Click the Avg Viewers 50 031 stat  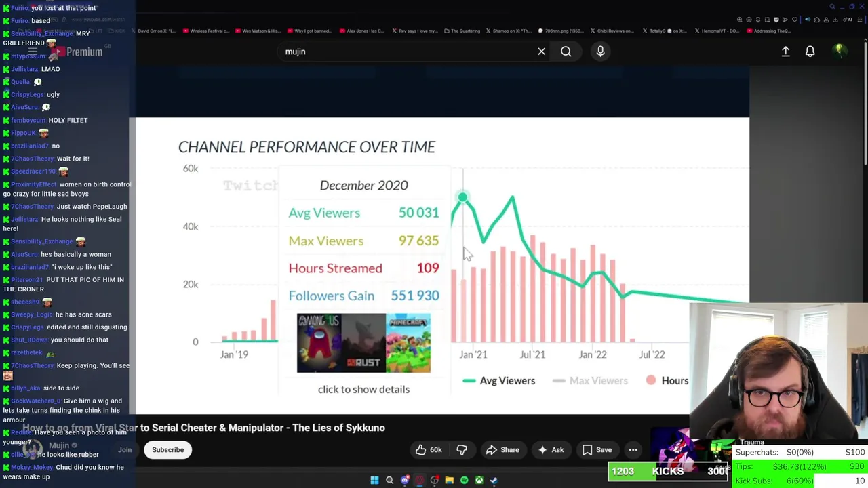point(363,213)
